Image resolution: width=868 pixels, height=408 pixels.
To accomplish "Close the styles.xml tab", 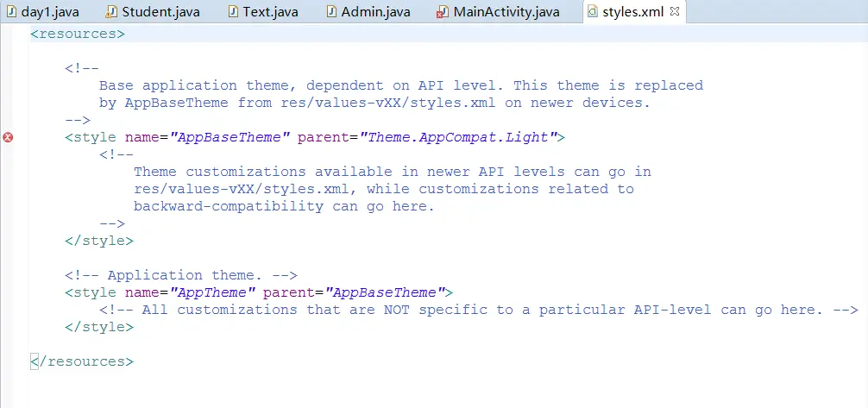I will 674,11.
